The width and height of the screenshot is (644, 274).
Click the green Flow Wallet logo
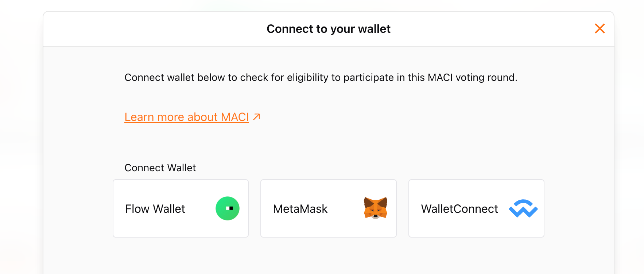click(227, 208)
